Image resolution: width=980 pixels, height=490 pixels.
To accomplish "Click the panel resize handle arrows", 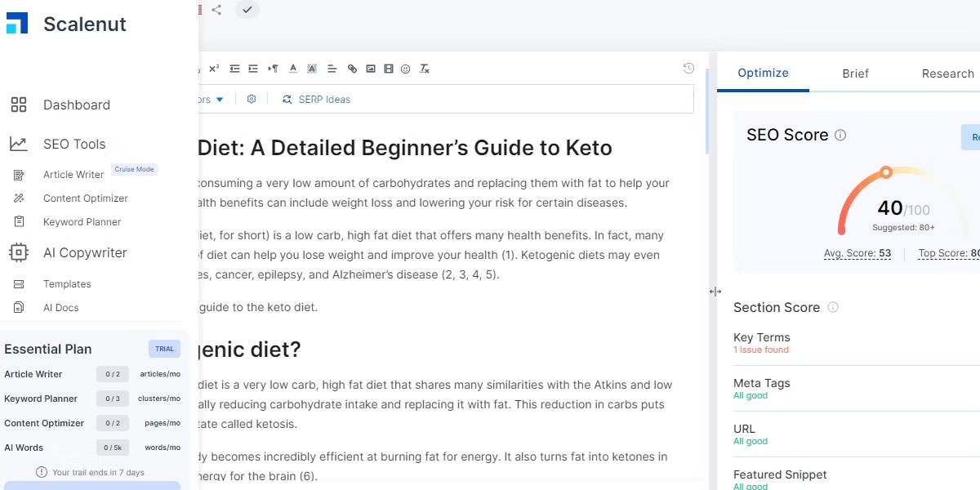I will tap(715, 292).
